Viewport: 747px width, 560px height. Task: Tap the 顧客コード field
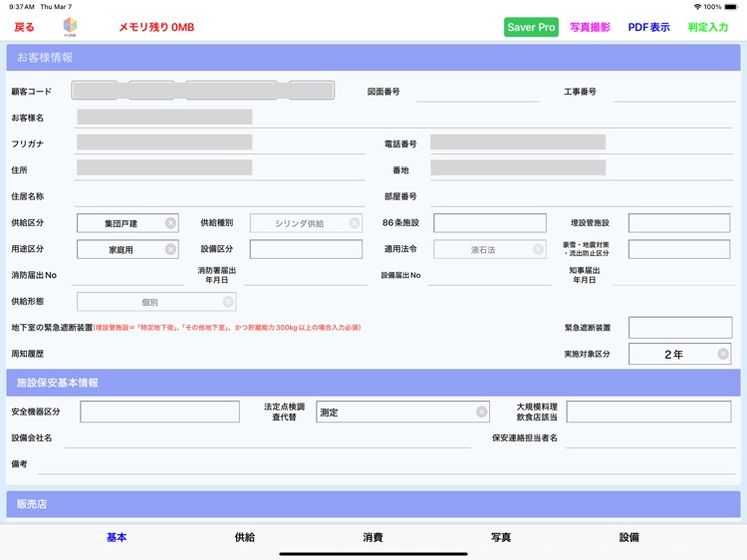pos(203,91)
